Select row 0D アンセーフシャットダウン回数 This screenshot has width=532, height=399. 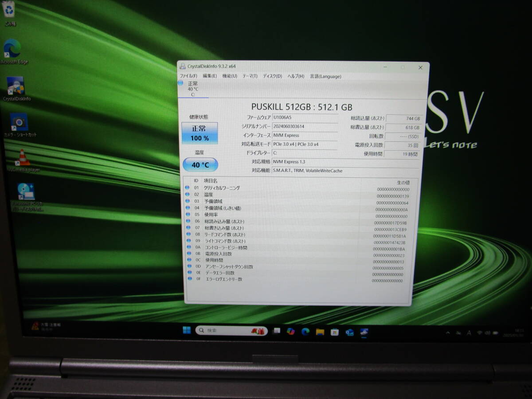[300, 267]
